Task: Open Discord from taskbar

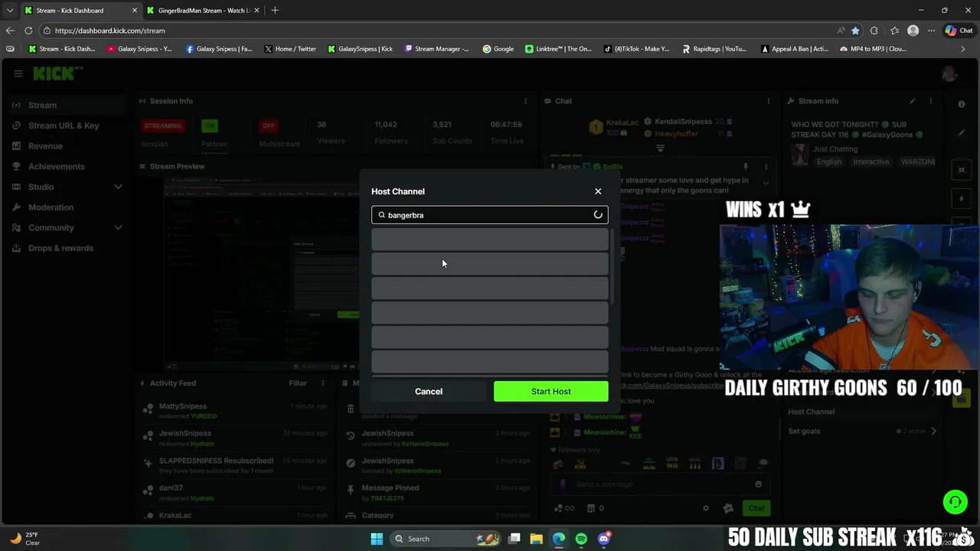Action: tap(604, 539)
